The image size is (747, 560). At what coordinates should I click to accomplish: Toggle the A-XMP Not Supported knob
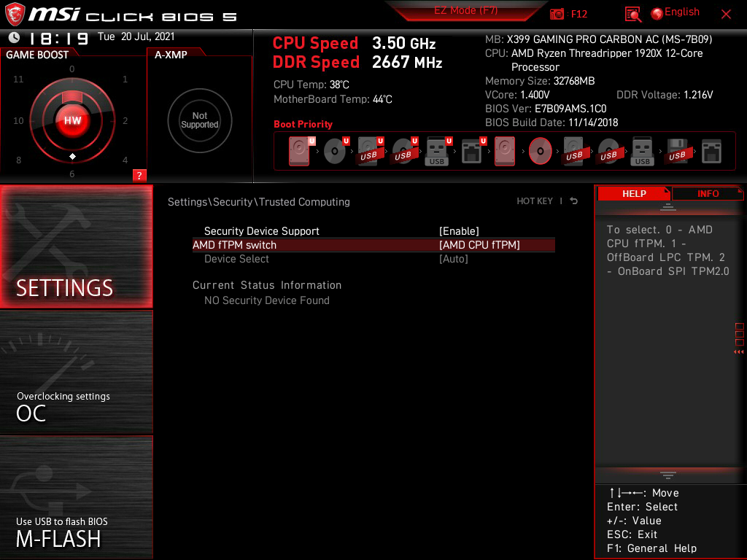click(200, 120)
